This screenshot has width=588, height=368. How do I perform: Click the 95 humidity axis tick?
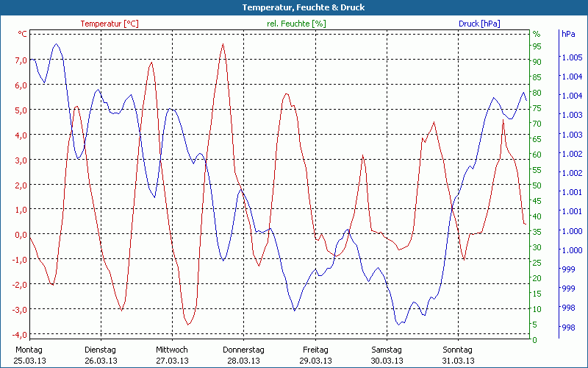coord(537,46)
